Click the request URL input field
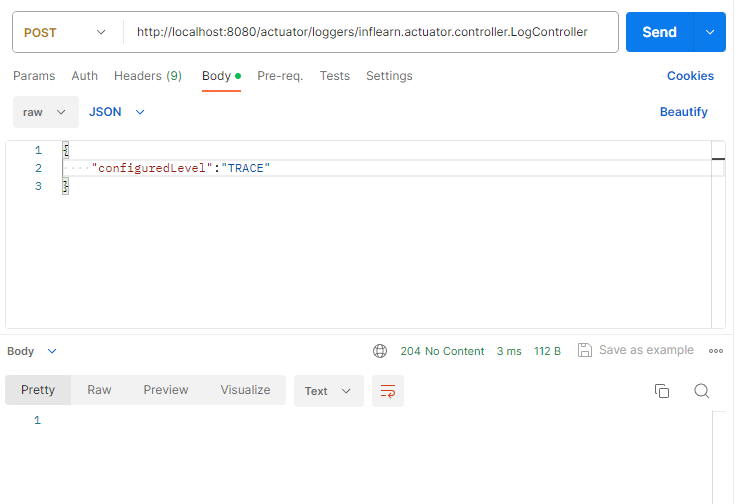The height and width of the screenshot is (504, 736). click(x=371, y=32)
